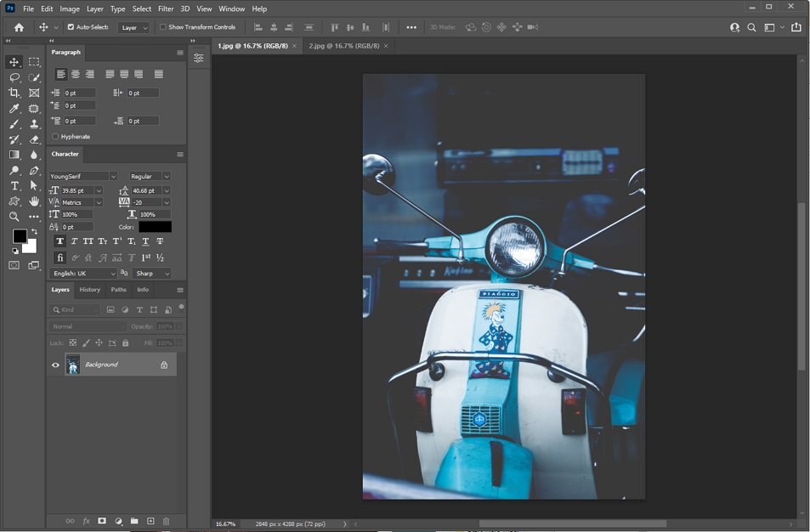Select the Lasso tool
Viewport: 810px width, 532px height.
[x=14, y=77]
